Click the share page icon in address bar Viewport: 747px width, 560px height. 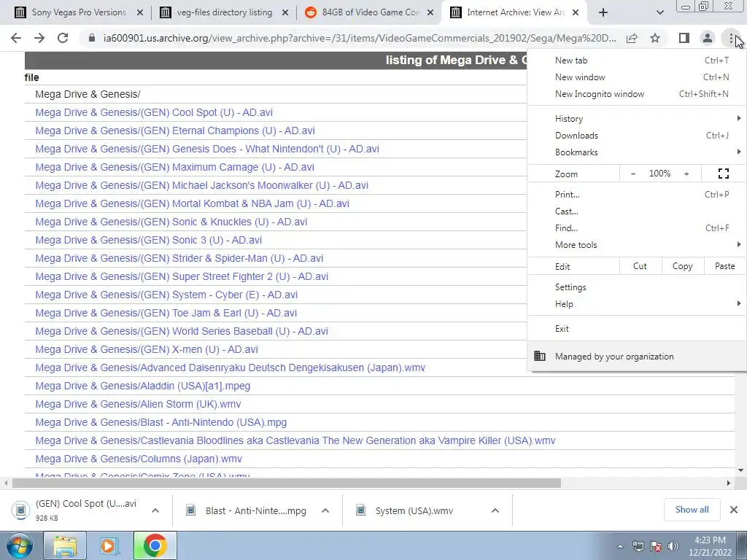click(632, 38)
